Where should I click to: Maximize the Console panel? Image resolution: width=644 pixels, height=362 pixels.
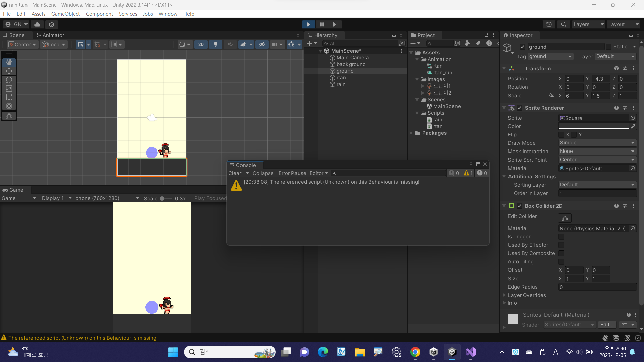pyautogui.click(x=478, y=164)
